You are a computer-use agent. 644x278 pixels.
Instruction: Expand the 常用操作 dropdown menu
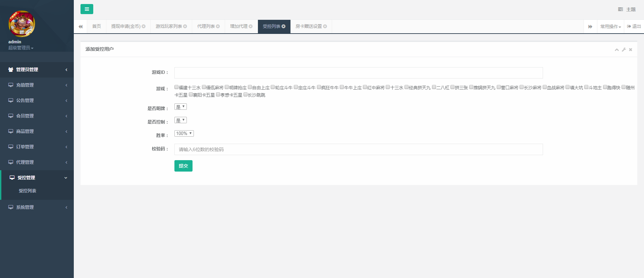pyautogui.click(x=610, y=27)
